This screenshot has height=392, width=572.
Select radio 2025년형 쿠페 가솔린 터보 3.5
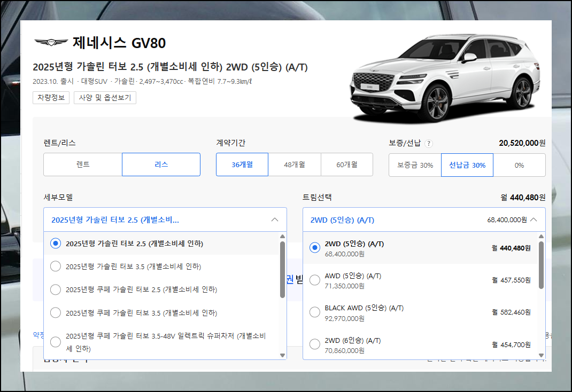tap(56, 312)
